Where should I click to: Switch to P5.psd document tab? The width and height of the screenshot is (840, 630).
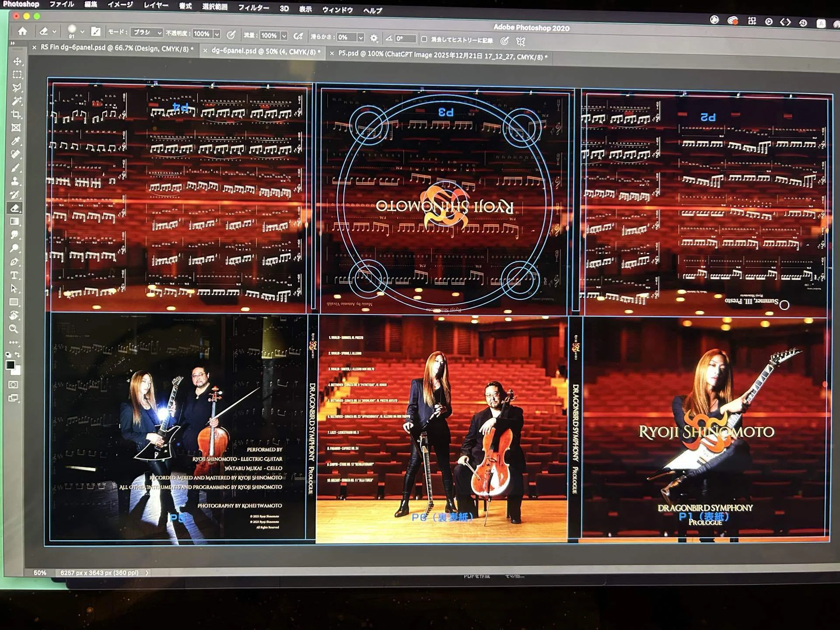(443, 56)
